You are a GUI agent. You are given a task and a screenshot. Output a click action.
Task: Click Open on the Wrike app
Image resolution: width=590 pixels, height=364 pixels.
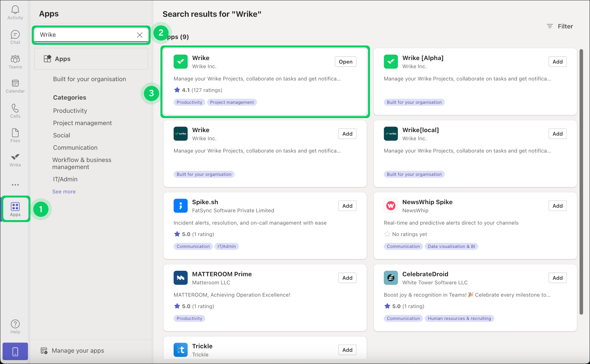pyautogui.click(x=345, y=62)
